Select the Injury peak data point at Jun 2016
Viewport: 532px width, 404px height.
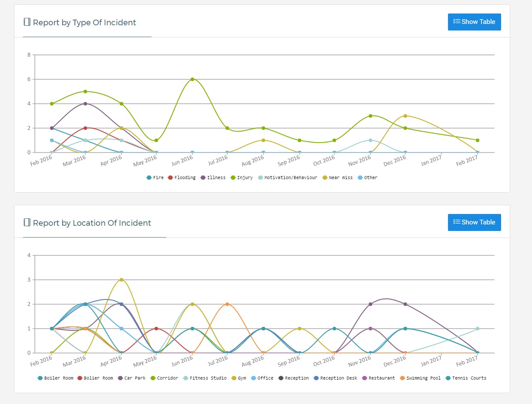click(x=192, y=79)
